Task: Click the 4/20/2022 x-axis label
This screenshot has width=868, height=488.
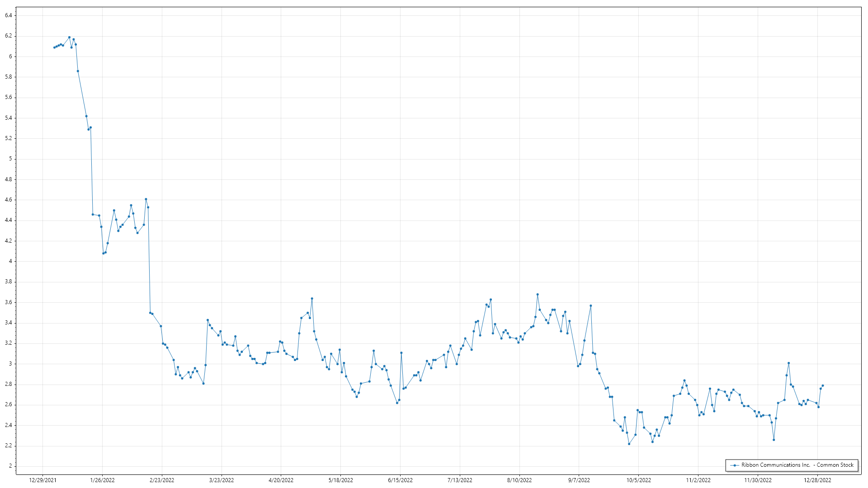Action: pyautogui.click(x=281, y=480)
